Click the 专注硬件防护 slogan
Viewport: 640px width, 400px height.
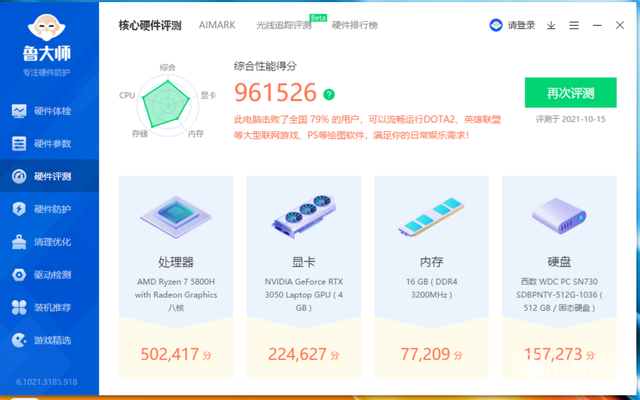click(47, 73)
